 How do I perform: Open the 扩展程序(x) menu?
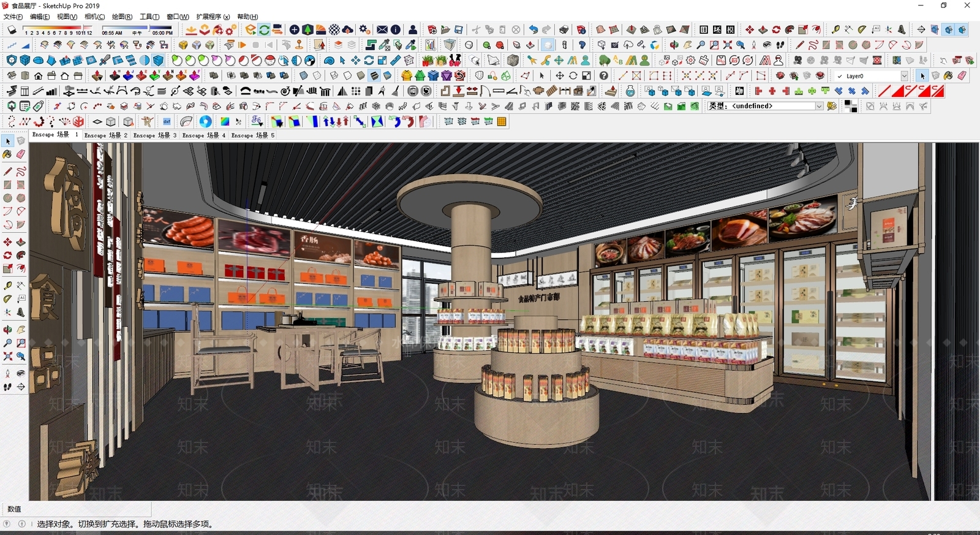tap(213, 17)
